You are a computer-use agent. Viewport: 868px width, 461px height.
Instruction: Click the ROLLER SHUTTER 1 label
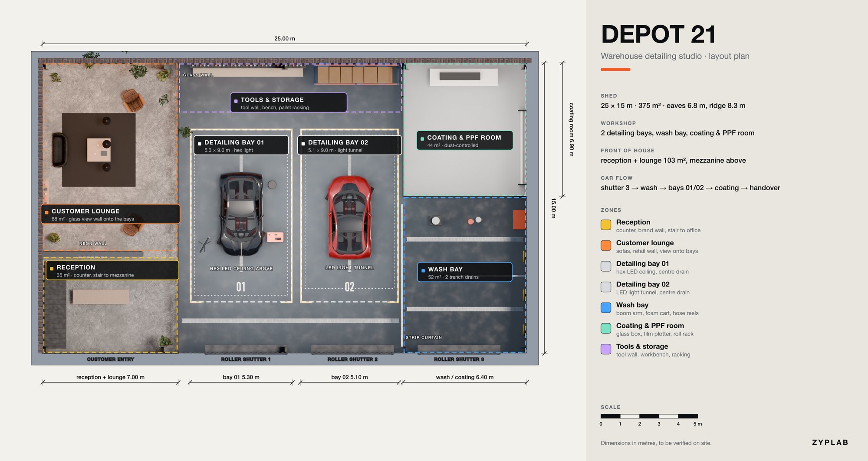click(246, 359)
